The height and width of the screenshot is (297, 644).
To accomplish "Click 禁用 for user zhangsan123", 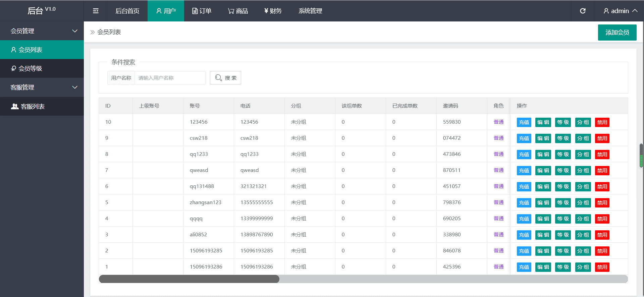I will (602, 203).
